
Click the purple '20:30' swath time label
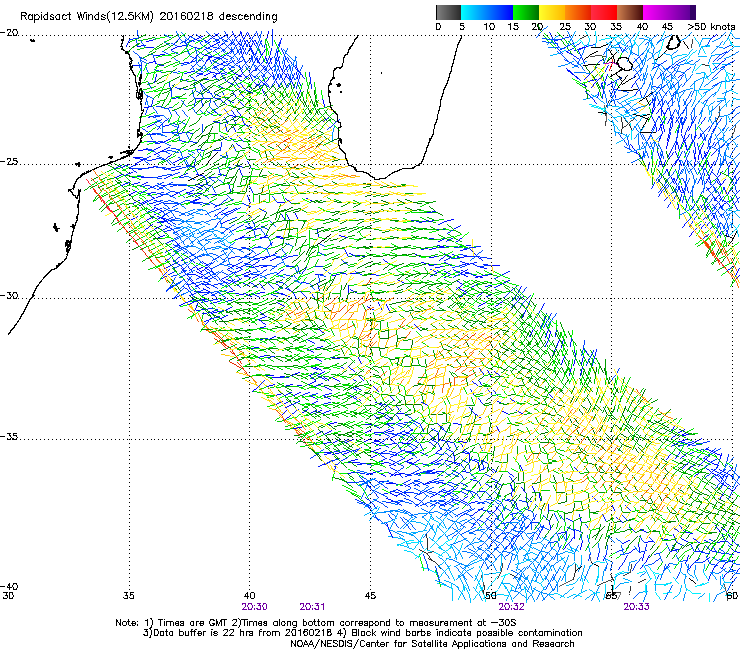click(254, 607)
